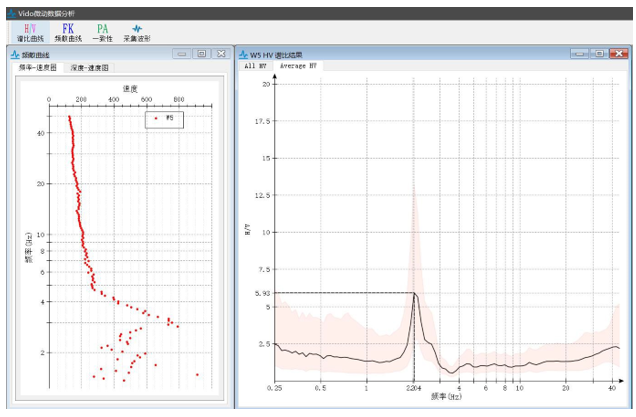Minimize the W5 HV results window

pos(580,53)
